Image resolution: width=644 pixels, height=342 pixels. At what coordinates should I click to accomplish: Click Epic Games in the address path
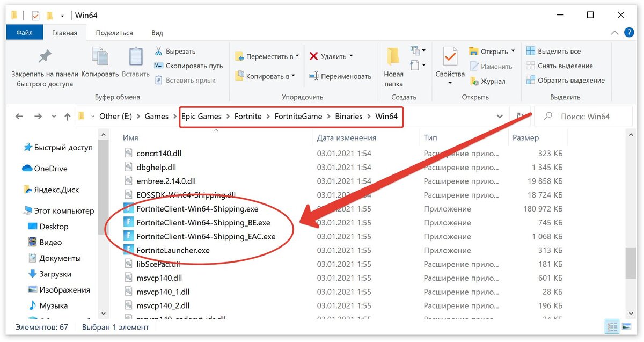pyautogui.click(x=202, y=116)
